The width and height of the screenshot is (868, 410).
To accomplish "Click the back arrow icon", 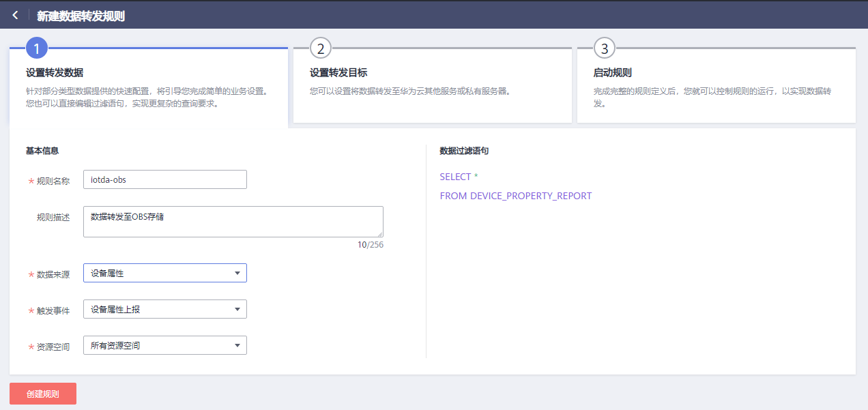I will (x=15, y=15).
